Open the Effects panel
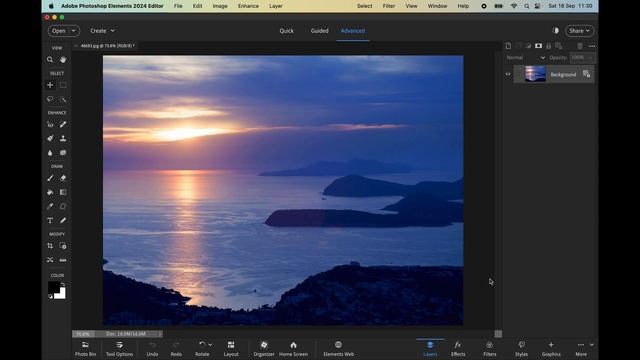Viewport: 640px width, 360px height. [458, 349]
